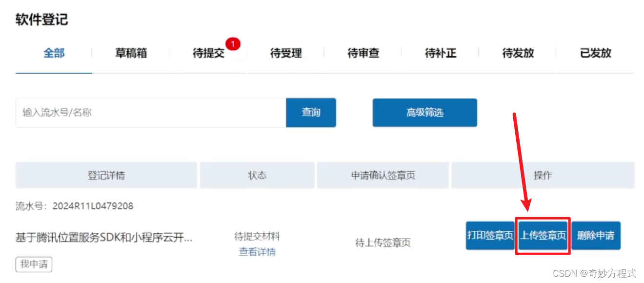
Task: Open the 查看详情 link
Action: (x=257, y=252)
